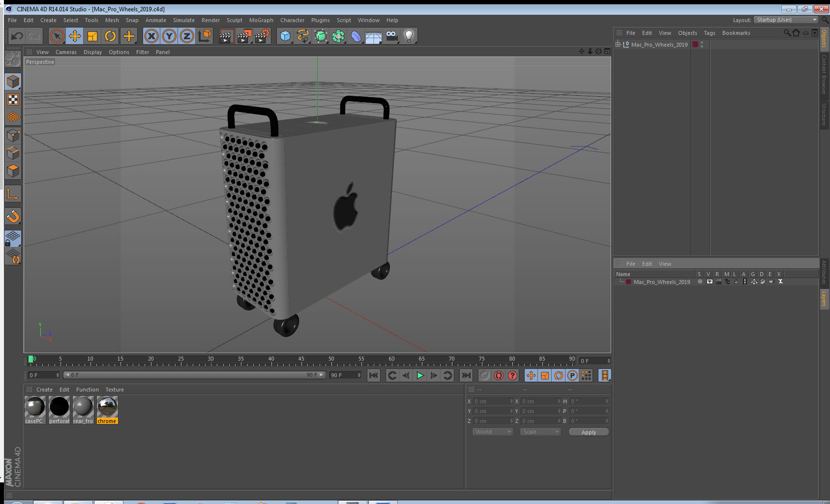Screen dimensions: 830x504
Task: Select the perforat material swatch
Action: [59, 410]
